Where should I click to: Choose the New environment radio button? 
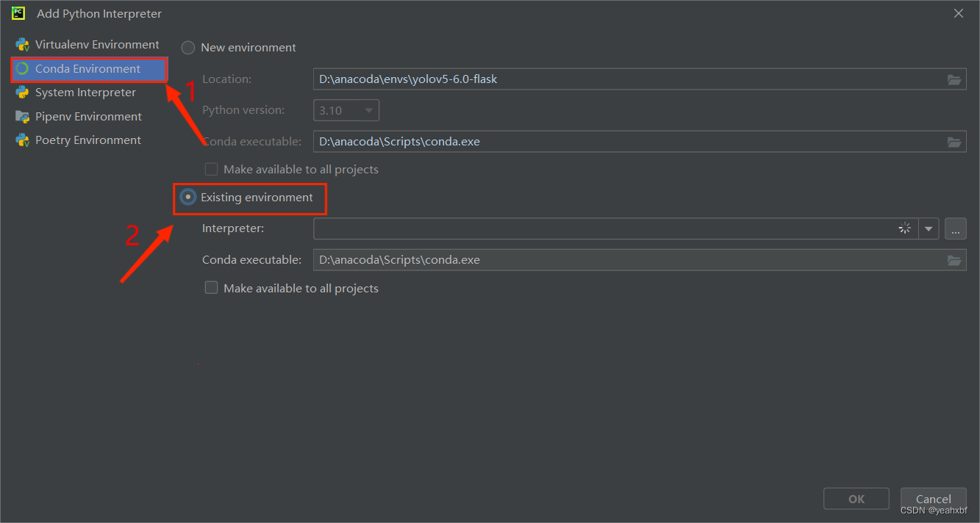click(x=188, y=48)
